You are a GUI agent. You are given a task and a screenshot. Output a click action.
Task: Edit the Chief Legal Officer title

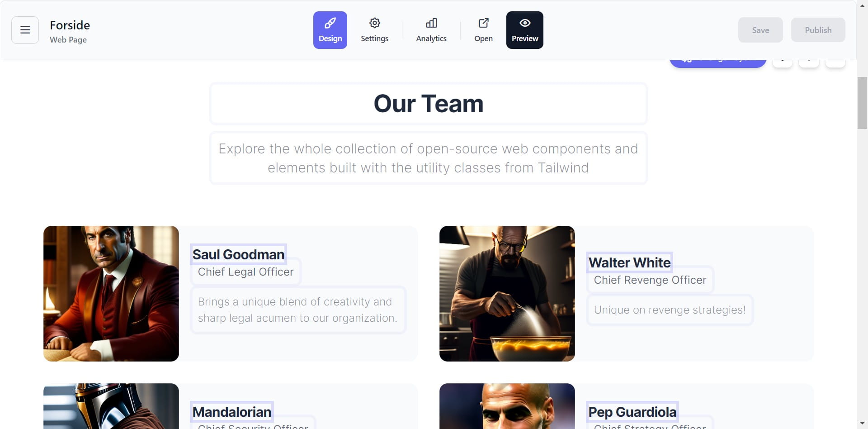click(246, 272)
